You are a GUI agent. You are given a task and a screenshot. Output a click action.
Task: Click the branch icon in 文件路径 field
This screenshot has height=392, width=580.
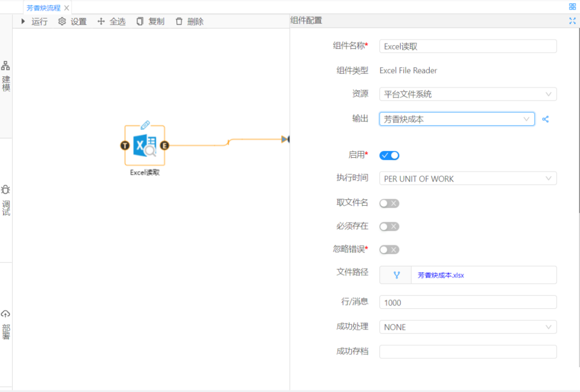396,275
